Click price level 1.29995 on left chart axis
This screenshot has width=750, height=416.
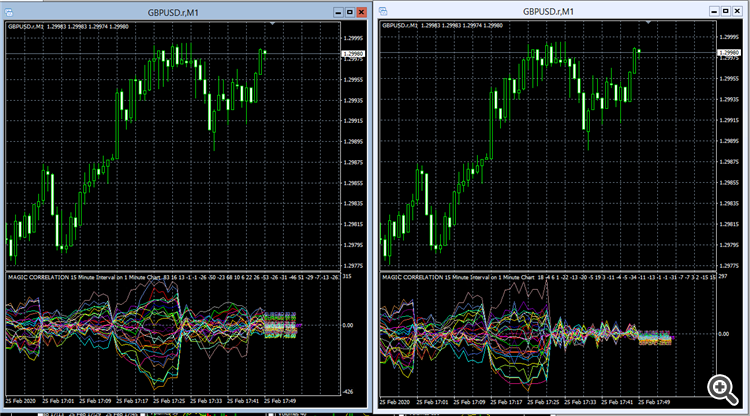coord(353,38)
